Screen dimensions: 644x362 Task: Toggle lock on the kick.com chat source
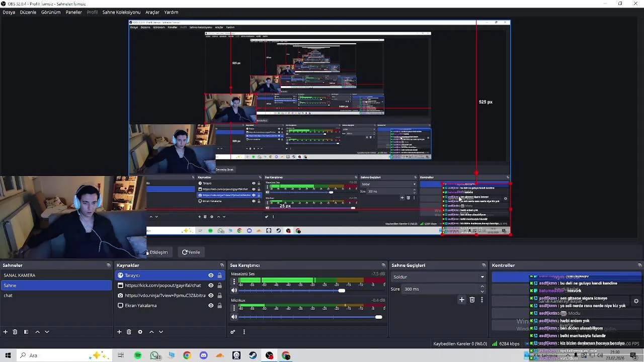(219, 286)
